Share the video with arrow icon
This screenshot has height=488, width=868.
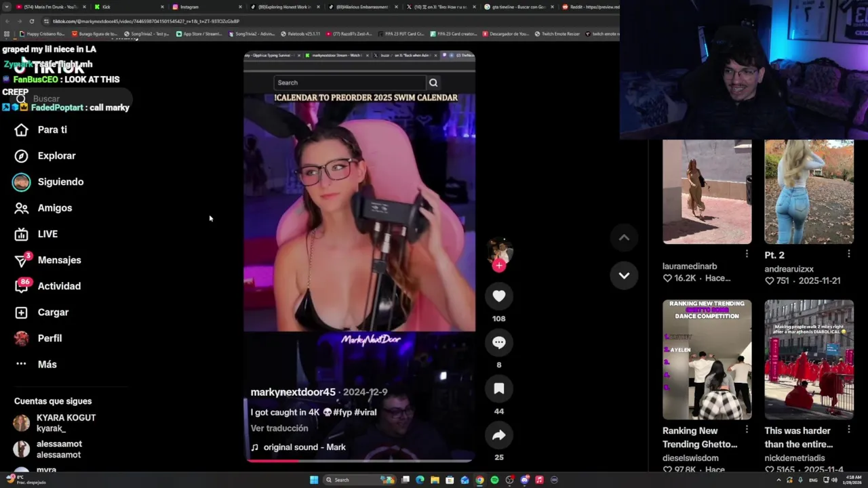[499, 435]
